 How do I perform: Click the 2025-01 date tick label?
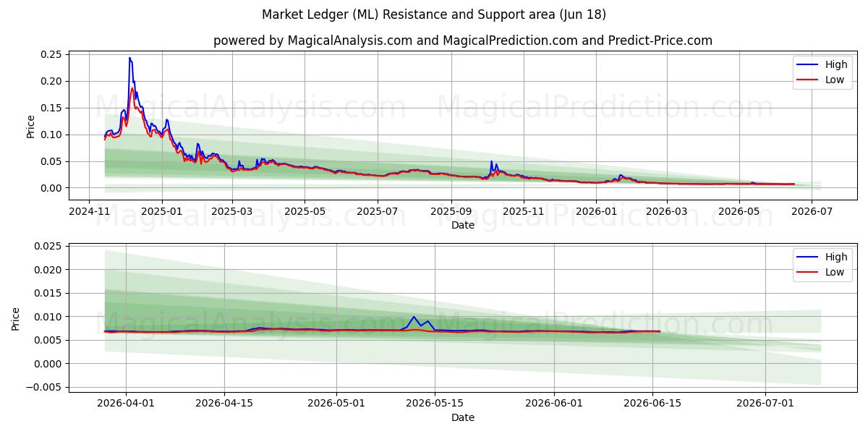[162, 211]
